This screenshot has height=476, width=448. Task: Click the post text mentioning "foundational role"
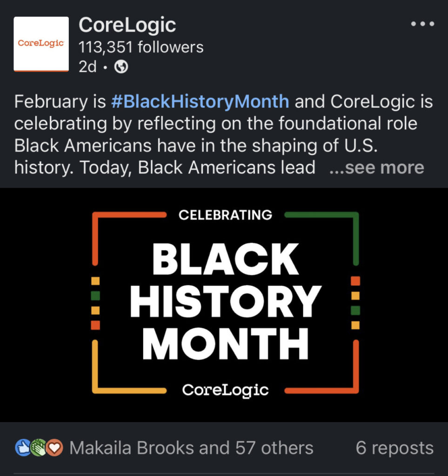pos(216,124)
